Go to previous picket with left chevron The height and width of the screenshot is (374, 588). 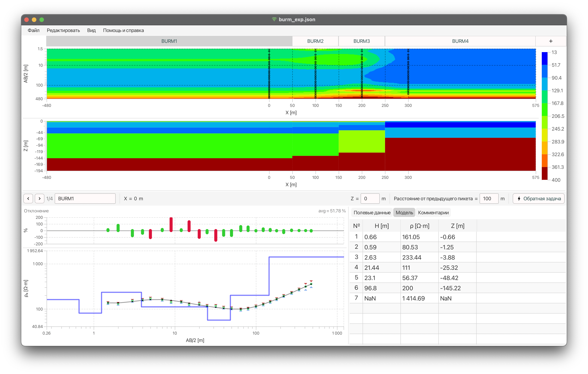click(28, 199)
